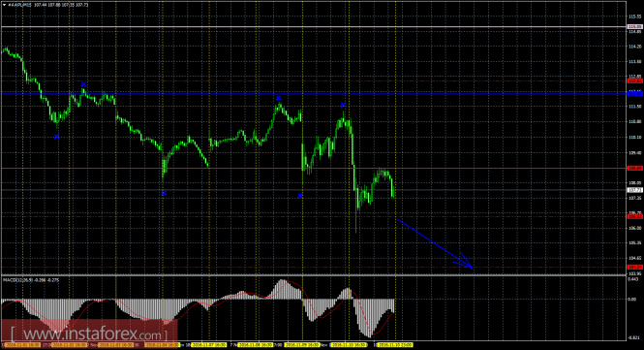
Task: Click blue X marker above the last peak
Action: 343,105
